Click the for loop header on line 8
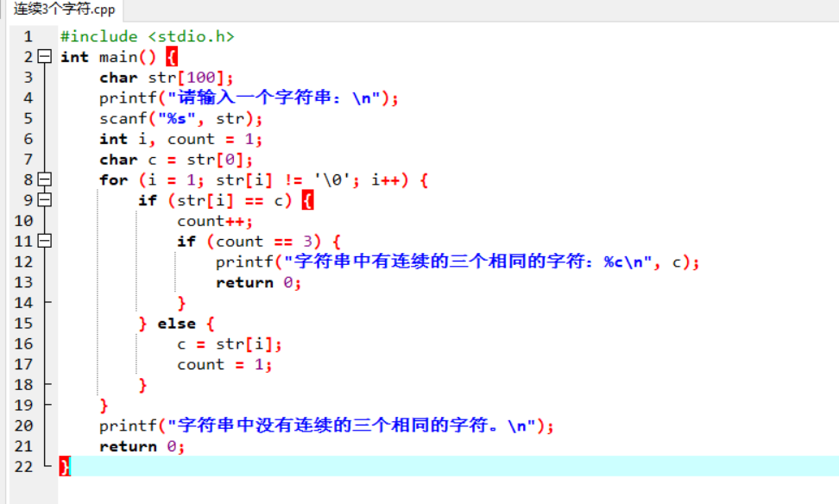Image resolution: width=839 pixels, height=504 pixels. click(x=264, y=180)
